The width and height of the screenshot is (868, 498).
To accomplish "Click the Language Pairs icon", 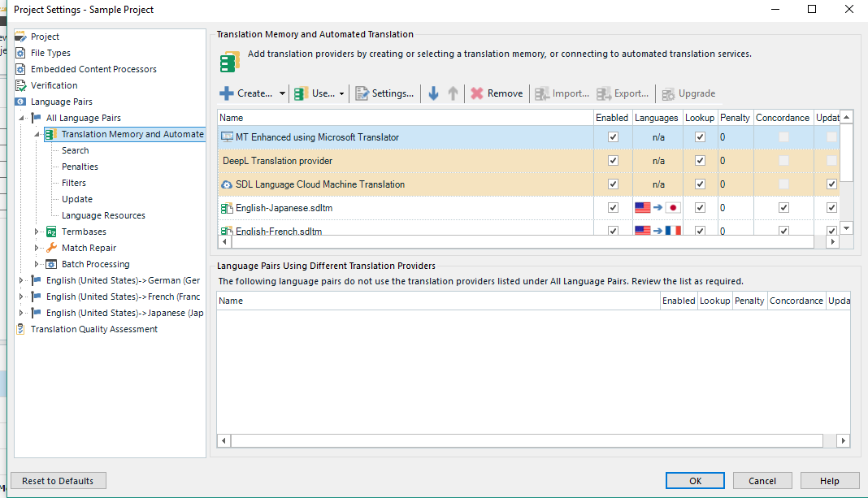I will pyautogui.click(x=20, y=102).
